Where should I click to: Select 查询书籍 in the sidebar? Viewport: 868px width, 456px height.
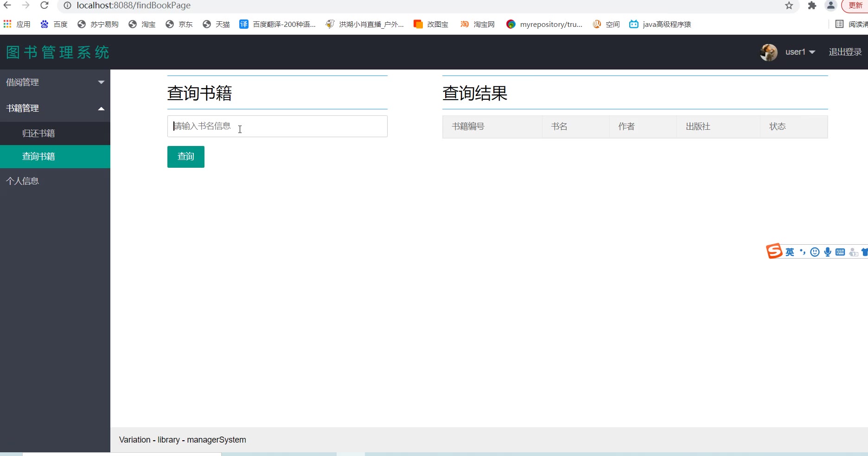pyautogui.click(x=55, y=157)
